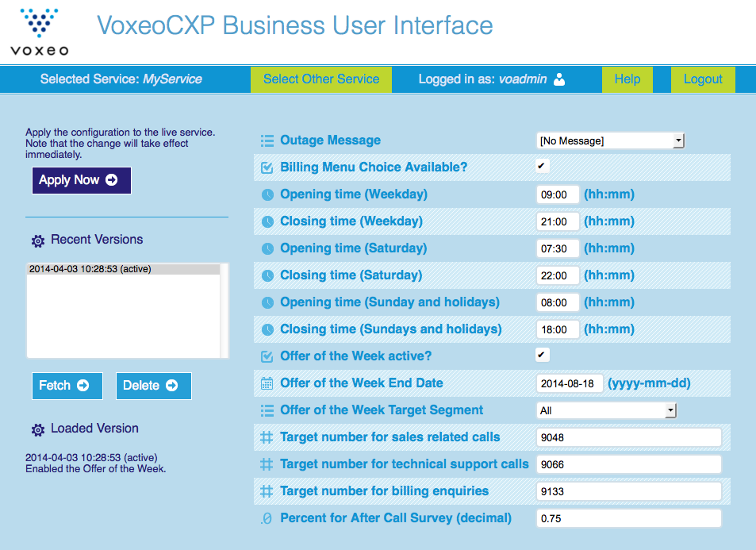Click the decimal icon beside Percent for After Call Survey
756x550 pixels.
[267, 519]
